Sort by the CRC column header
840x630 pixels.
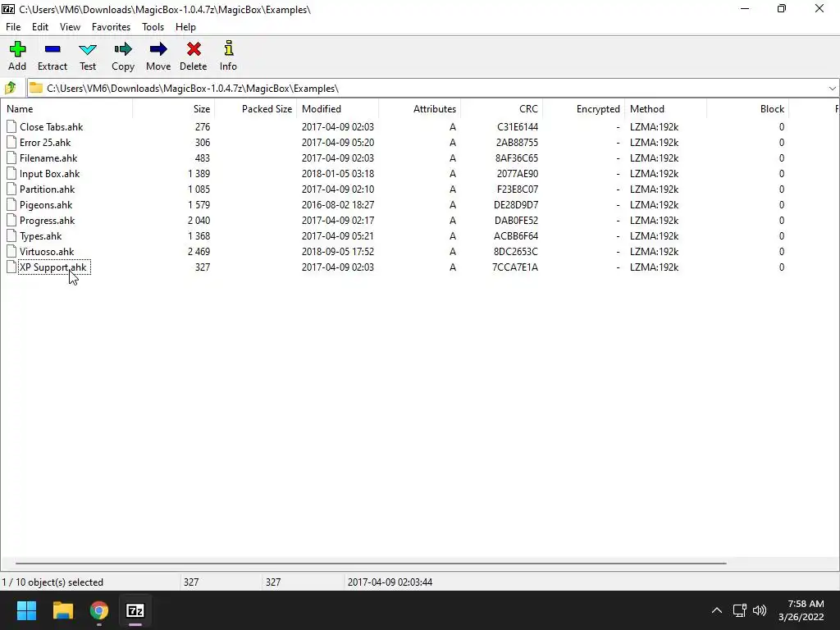click(x=501, y=109)
